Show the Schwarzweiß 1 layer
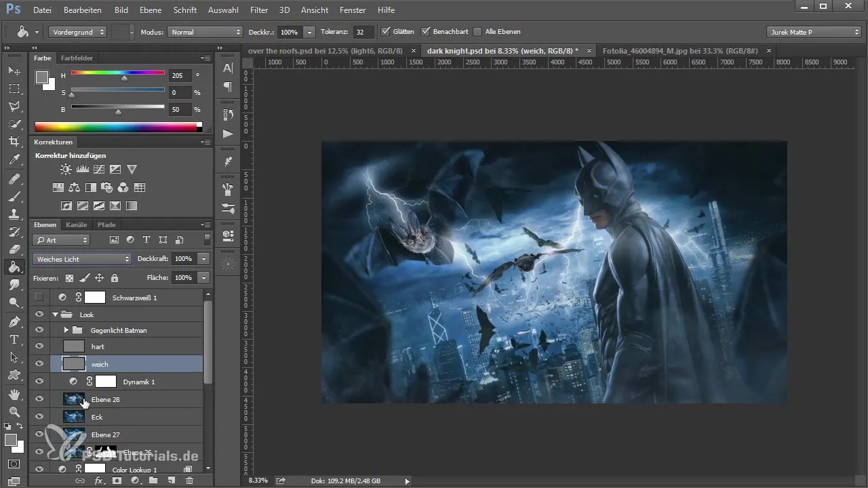 point(39,297)
